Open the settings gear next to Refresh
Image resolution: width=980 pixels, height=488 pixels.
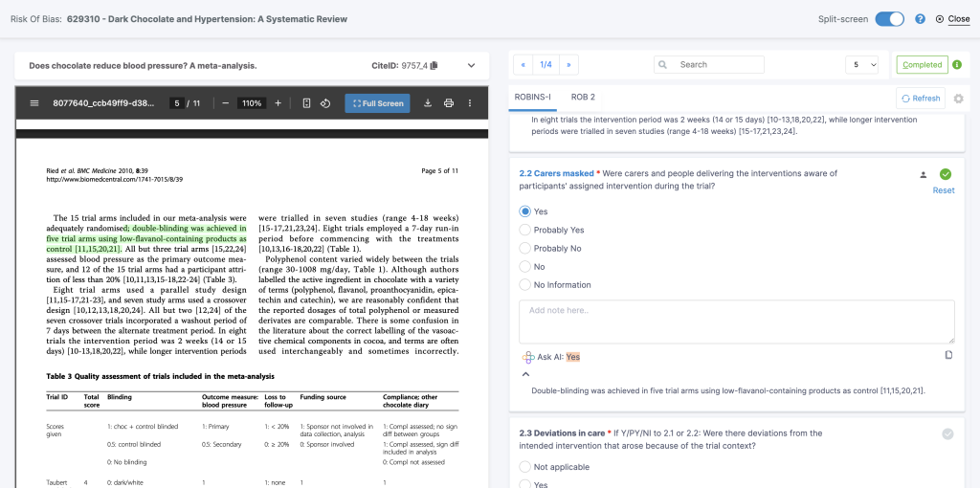tap(958, 99)
